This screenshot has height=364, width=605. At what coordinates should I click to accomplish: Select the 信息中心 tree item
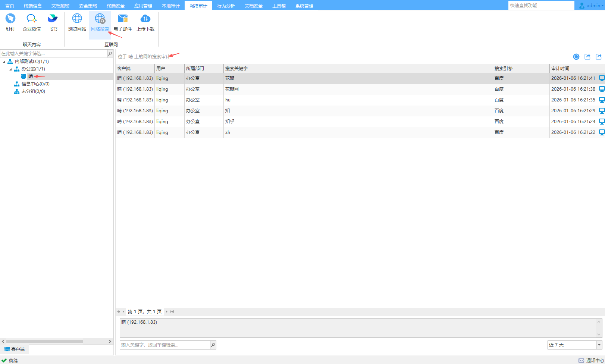click(x=35, y=84)
